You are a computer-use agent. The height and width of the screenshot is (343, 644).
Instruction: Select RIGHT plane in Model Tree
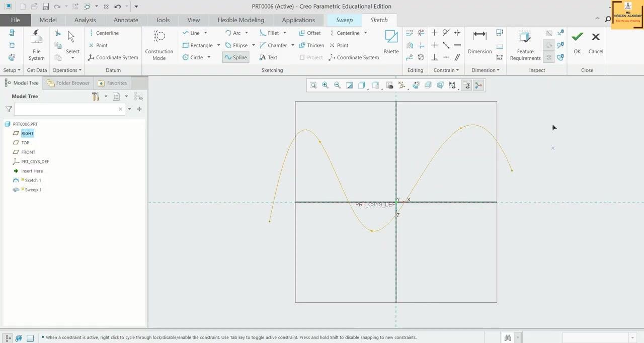[27, 133]
